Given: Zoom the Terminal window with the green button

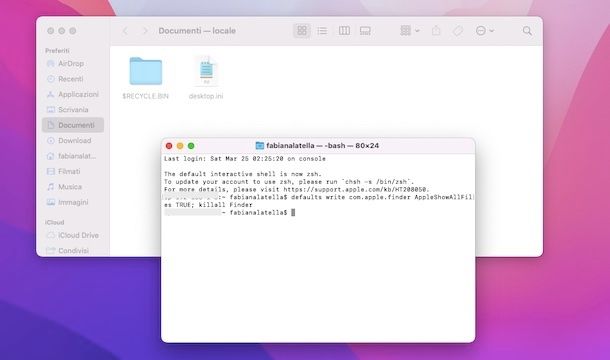Looking at the screenshot, I should point(191,146).
